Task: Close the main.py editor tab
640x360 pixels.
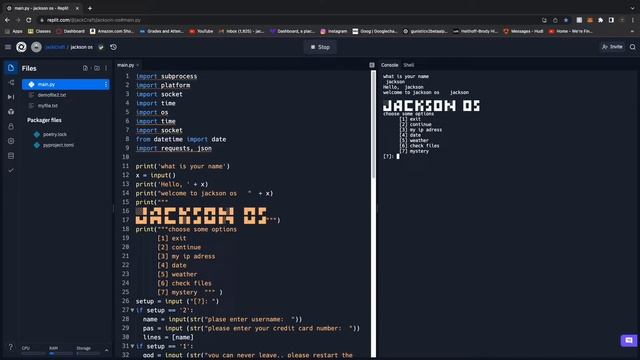Action: coord(138,65)
